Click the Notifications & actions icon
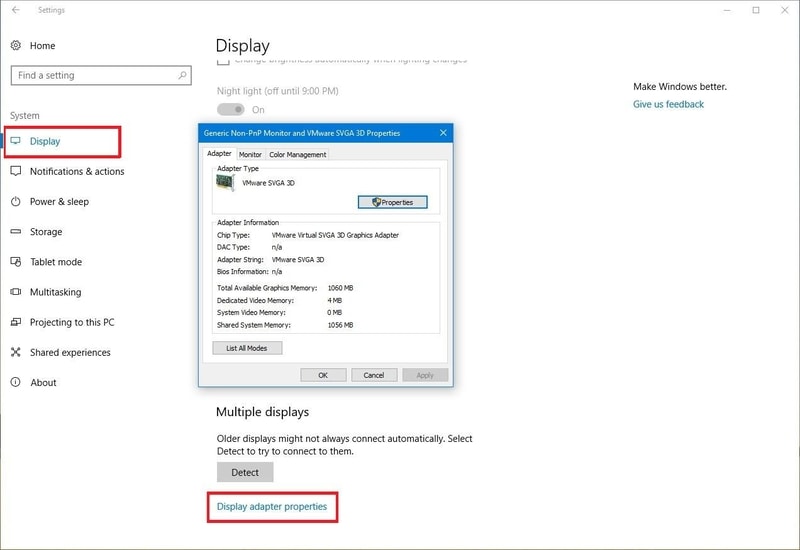The image size is (800, 550). (x=16, y=171)
